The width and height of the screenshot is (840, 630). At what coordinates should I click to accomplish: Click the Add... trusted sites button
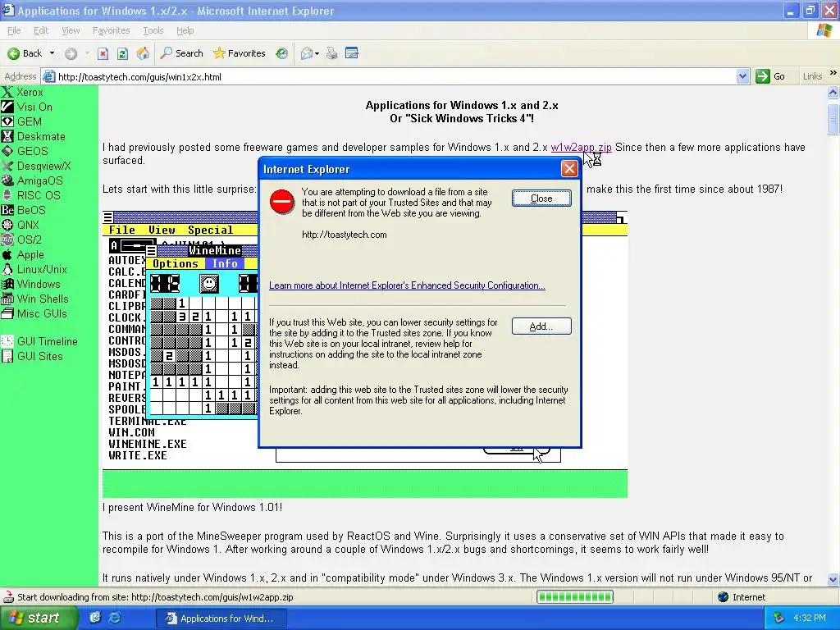pos(541,326)
